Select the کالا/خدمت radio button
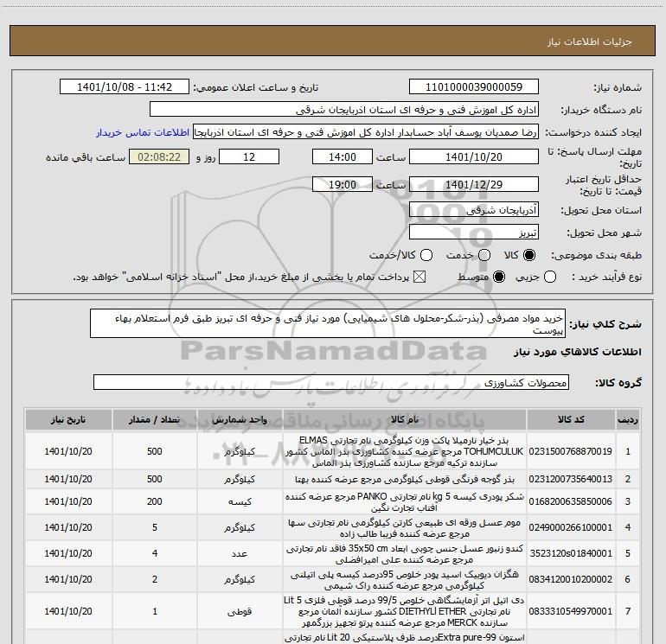Viewport: 666px width, 644px height. click(x=426, y=255)
